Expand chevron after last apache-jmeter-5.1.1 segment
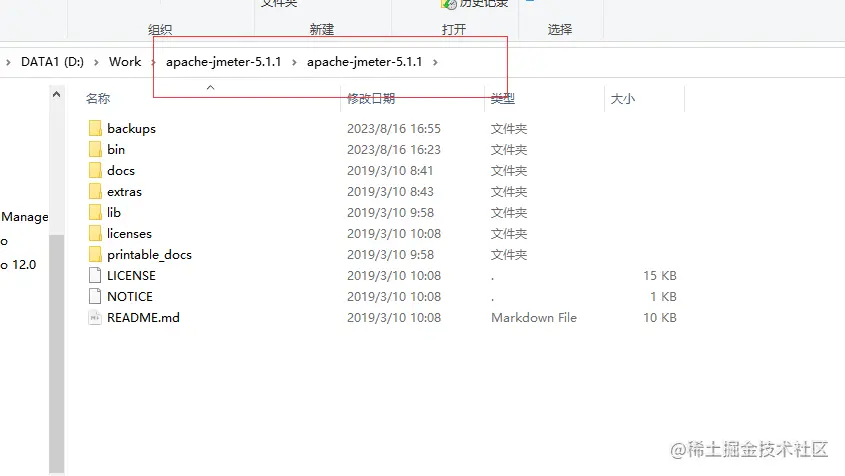 [x=435, y=63]
